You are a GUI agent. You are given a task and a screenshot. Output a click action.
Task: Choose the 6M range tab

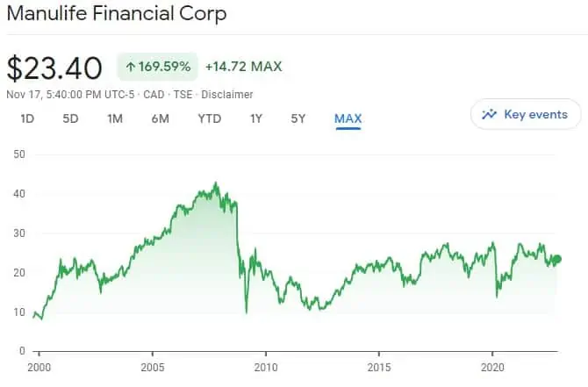tap(160, 118)
